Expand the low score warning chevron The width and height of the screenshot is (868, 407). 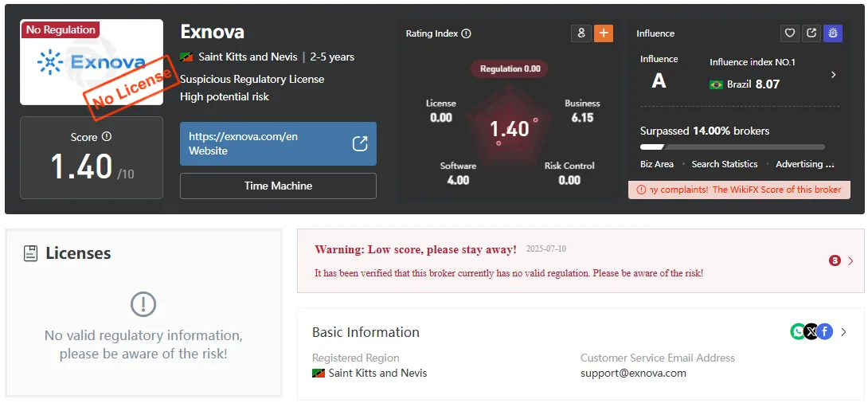(850, 260)
